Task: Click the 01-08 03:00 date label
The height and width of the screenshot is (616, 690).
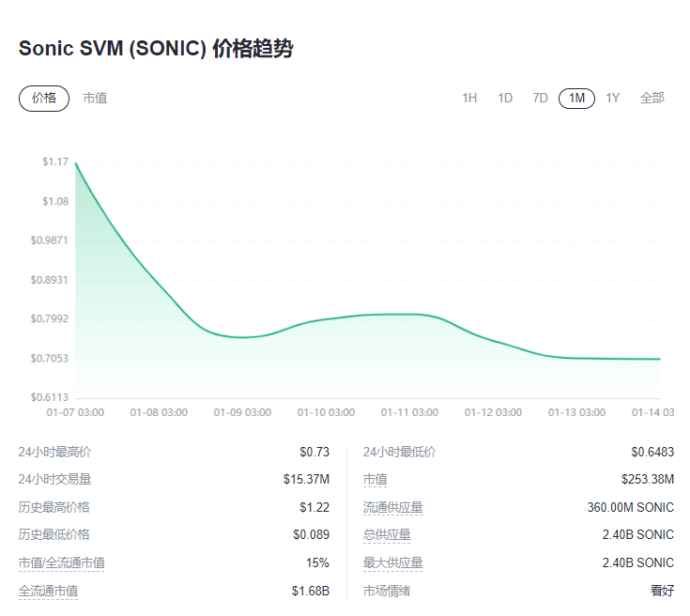Action: (x=159, y=412)
